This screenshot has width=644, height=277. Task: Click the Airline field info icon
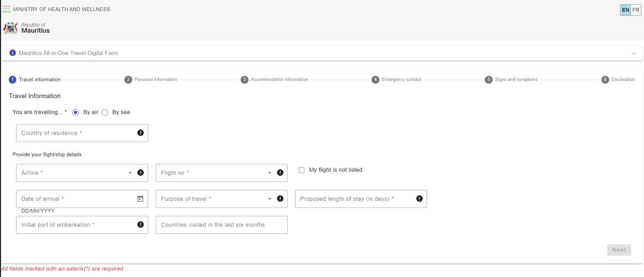pyautogui.click(x=140, y=173)
